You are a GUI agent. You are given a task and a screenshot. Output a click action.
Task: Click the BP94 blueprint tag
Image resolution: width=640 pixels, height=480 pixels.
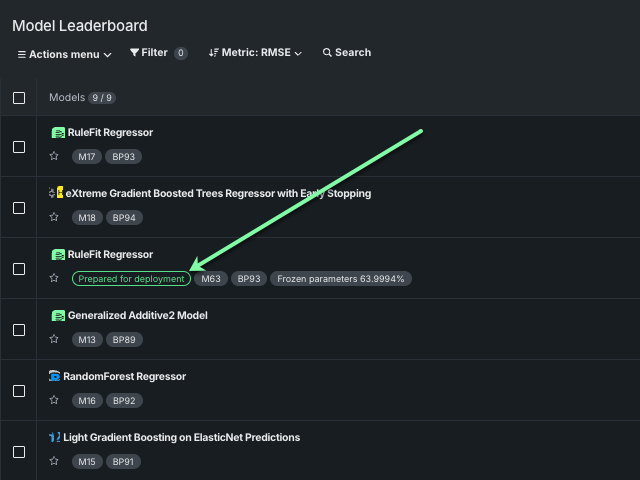(x=124, y=218)
